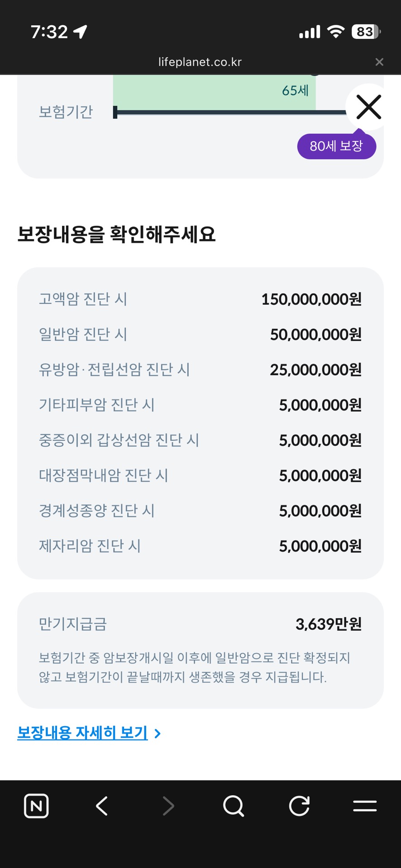Tap the Wi-Fi icon in status bar
401x868 pixels.
(x=335, y=32)
